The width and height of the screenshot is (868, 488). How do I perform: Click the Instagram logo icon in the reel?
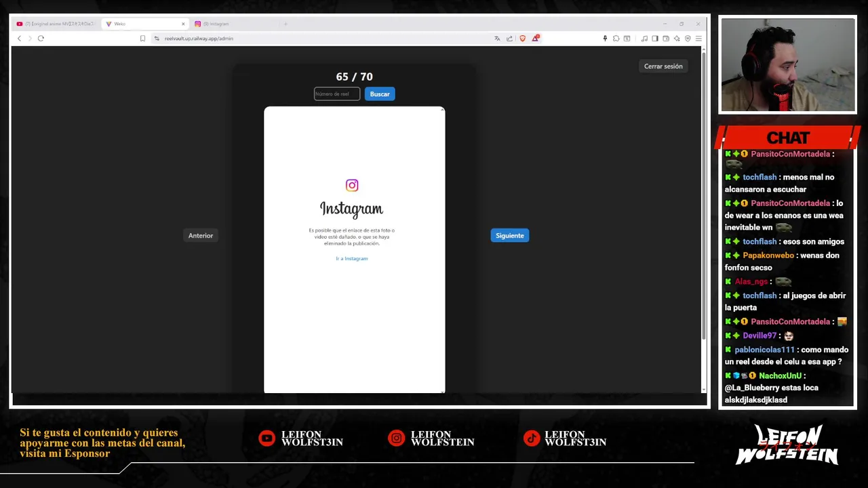[x=352, y=185]
